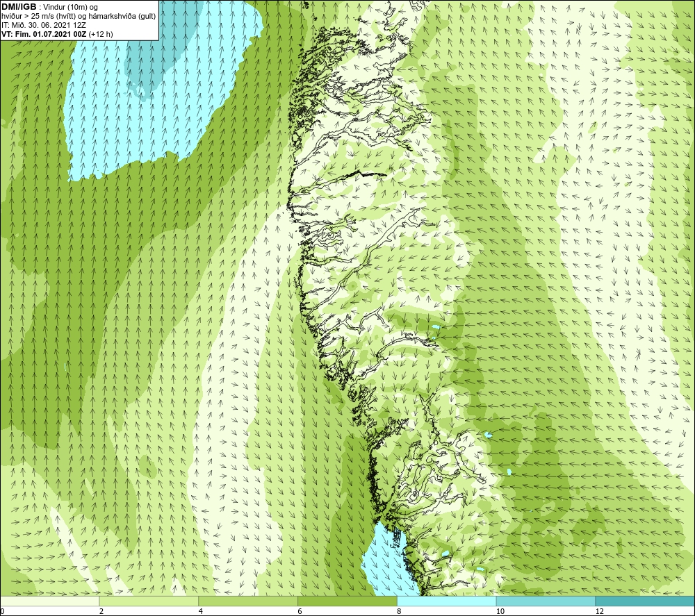Viewport: 695px width, 616px height.
Task: Select the light green 2–4 m/s color bar segment
Action: pyautogui.click(x=149, y=601)
